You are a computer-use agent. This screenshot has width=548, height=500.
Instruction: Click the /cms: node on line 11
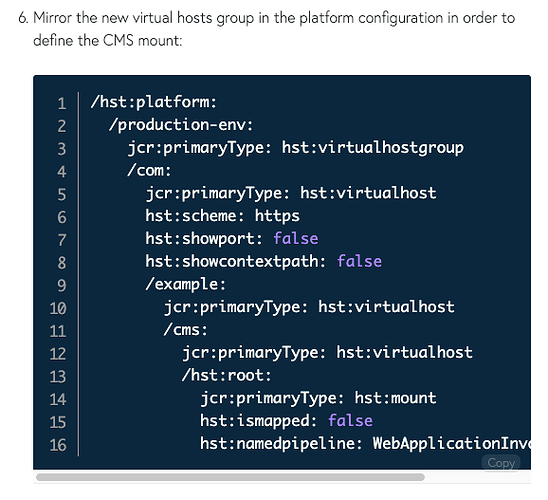pyautogui.click(x=186, y=329)
